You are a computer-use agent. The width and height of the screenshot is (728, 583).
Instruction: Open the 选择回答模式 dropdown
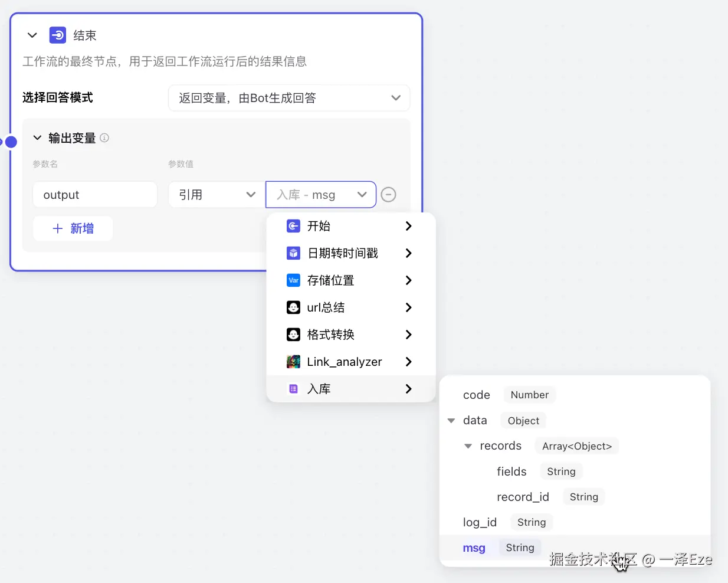point(289,98)
